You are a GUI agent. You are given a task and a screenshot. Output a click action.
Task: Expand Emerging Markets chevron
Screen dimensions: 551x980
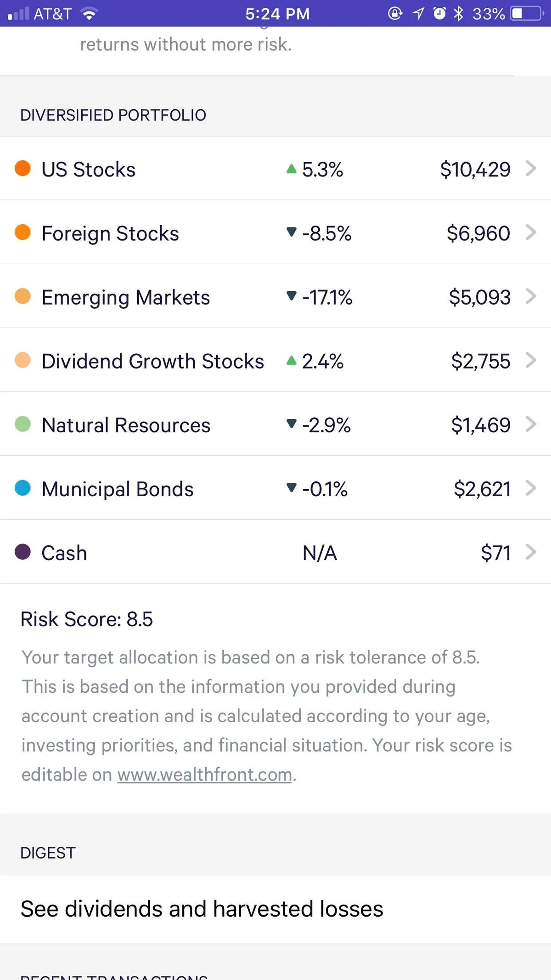tap(531, 296)
